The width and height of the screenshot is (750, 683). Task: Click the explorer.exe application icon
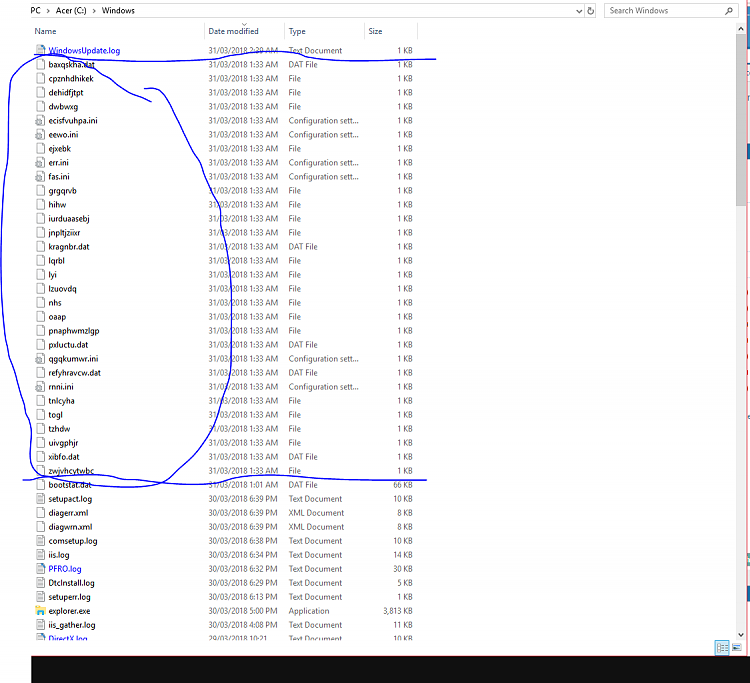[41, 611]
